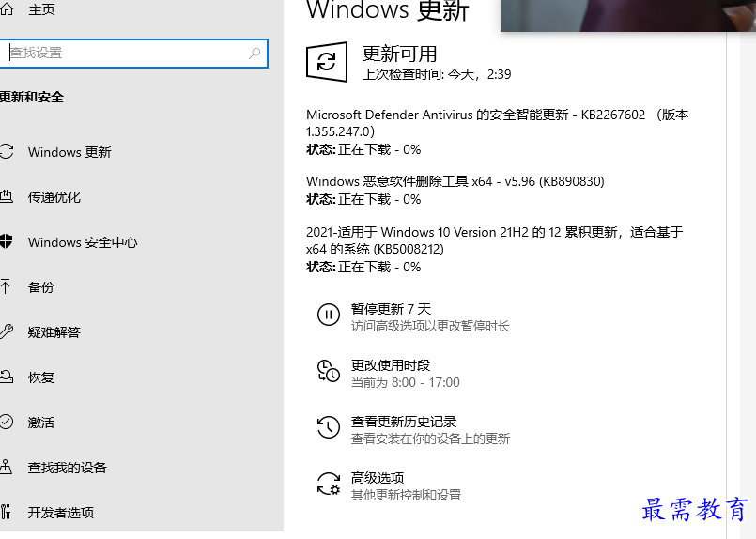This screenshot has height=539, width=756.
Task: Click the history clock icon
Action: point(329,427)
